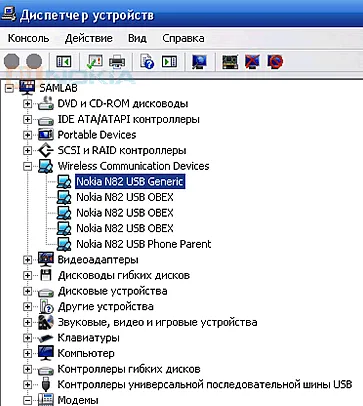This screenshot has width=363, height=406.
Task: Expand IDE ATA/ATAPI контроллеры node
Action: click(28, 119)
